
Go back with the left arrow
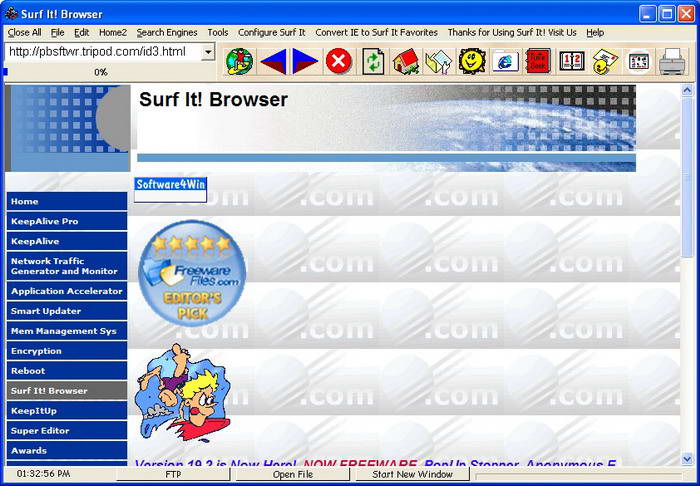273,61
